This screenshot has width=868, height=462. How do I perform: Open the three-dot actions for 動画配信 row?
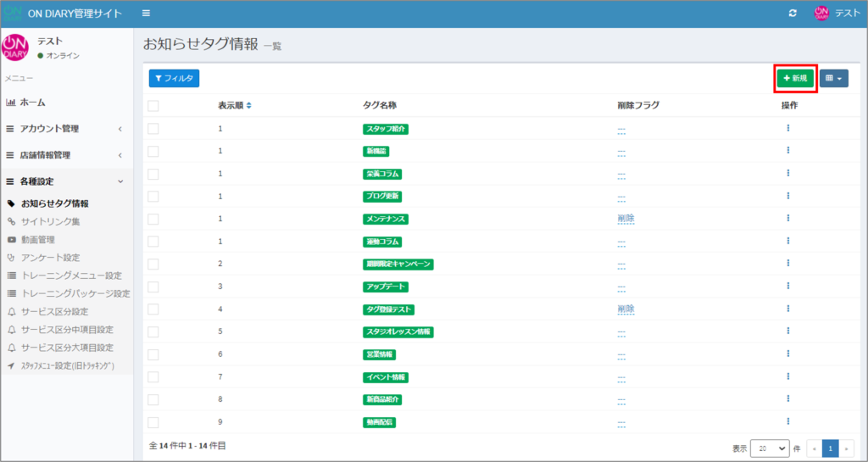(787, 421)
